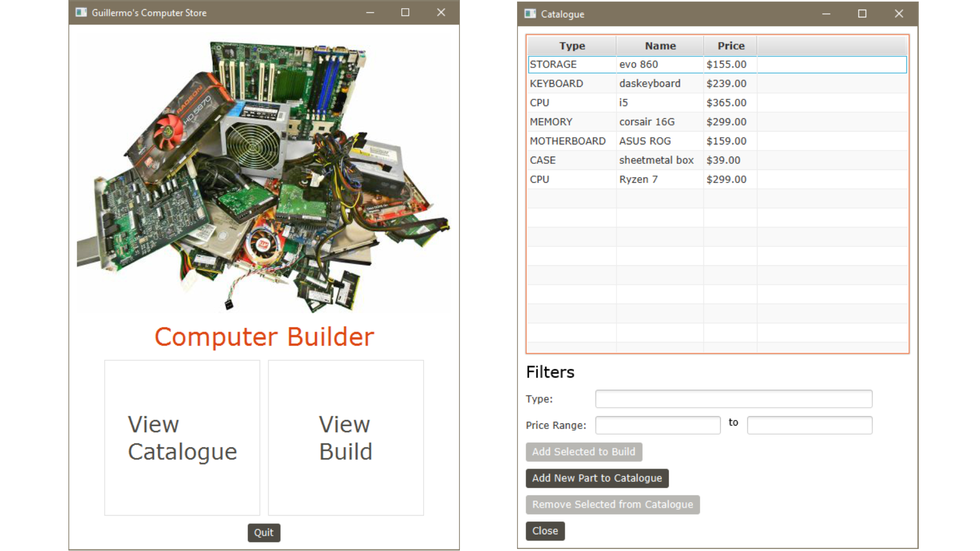Select the CPU cell in Ryzen 7 row
980x551 pixels.
(x=572, y=180)
